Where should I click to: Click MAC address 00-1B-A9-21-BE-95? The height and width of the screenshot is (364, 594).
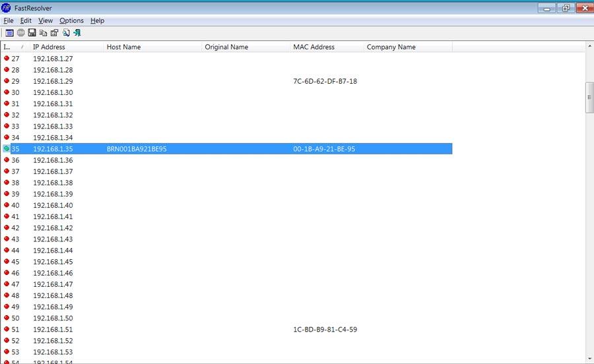(324, 149)
